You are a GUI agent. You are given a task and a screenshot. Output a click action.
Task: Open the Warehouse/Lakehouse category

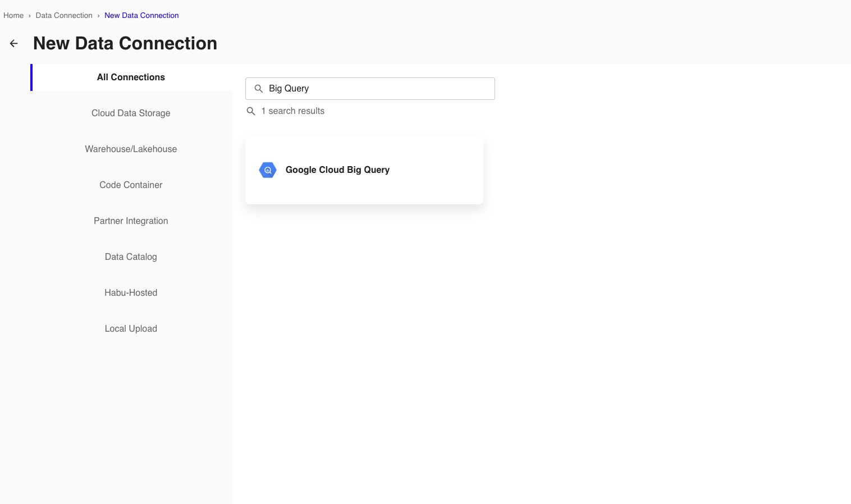(131, 149)
